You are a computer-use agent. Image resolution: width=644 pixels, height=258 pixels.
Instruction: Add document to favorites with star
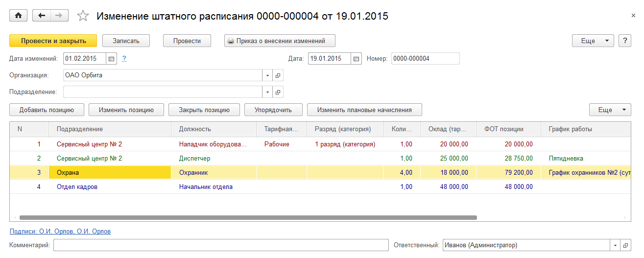pyautogui.click(x=83, y=16)
